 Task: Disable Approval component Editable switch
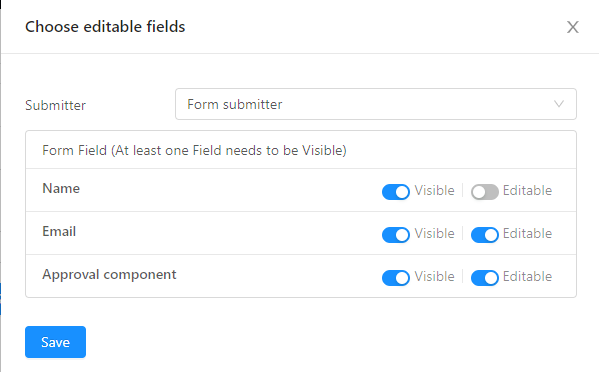[x=484, y=278]
